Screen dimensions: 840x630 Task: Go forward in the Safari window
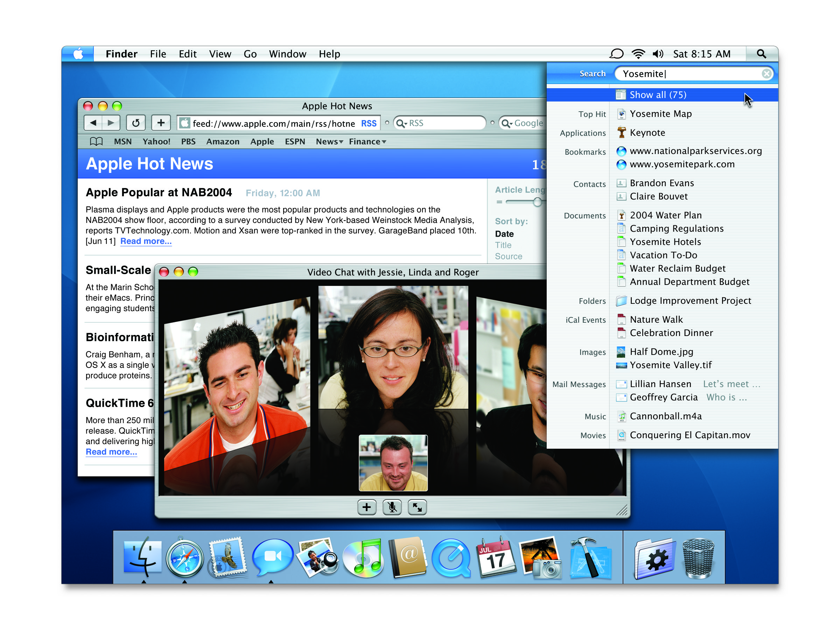[111, 123]
